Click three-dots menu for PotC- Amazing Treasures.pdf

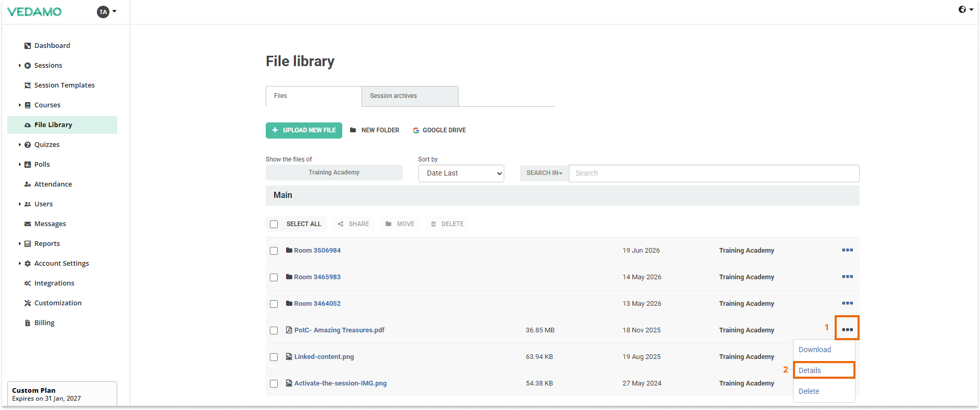point(848,330)
